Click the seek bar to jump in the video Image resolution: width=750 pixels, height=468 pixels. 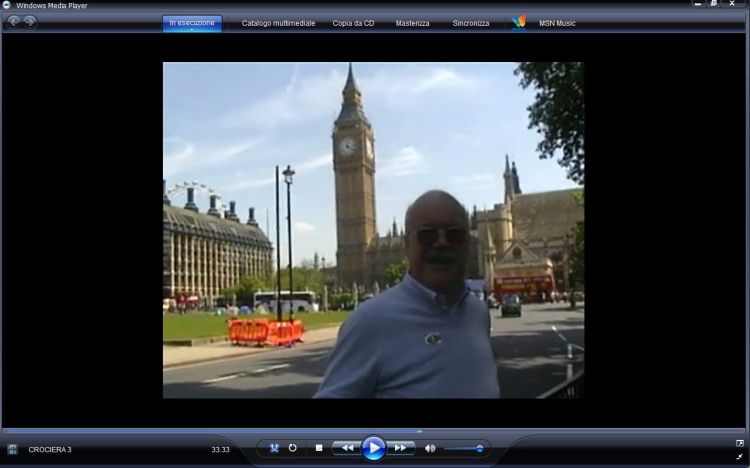375,431
